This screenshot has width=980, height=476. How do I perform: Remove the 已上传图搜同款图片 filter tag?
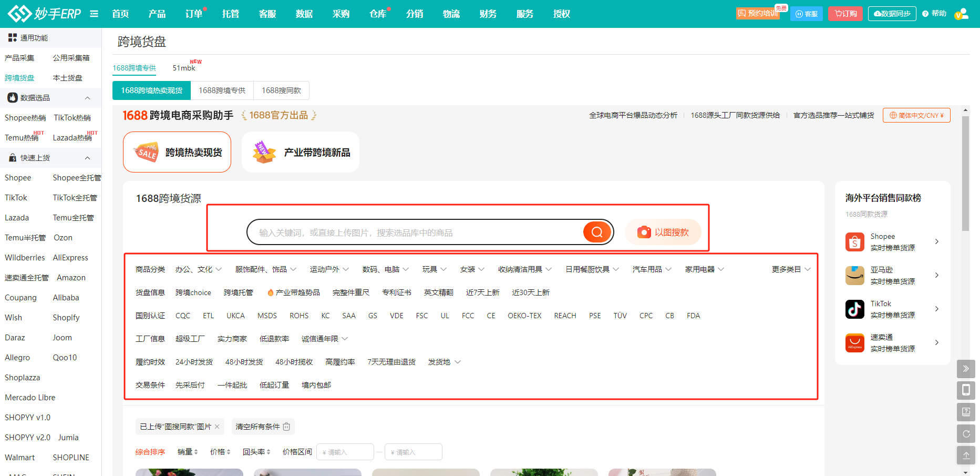tap(217, 427)
